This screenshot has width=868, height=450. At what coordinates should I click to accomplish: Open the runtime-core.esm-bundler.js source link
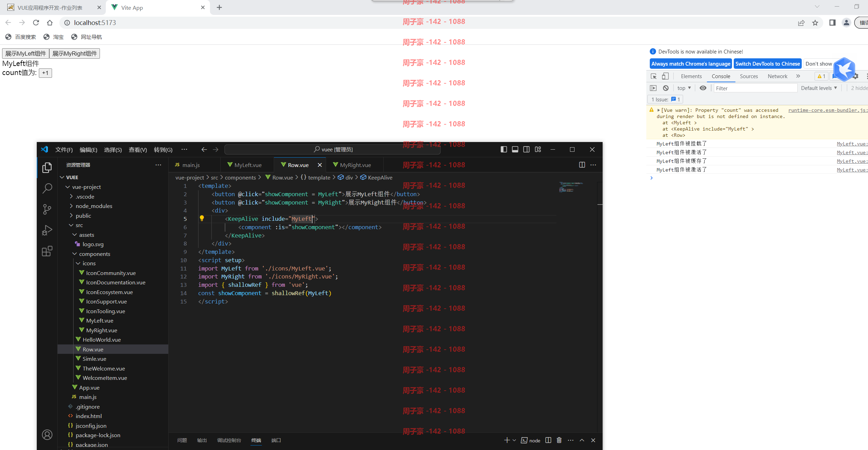pyautogui.click(x=828, y=110)
